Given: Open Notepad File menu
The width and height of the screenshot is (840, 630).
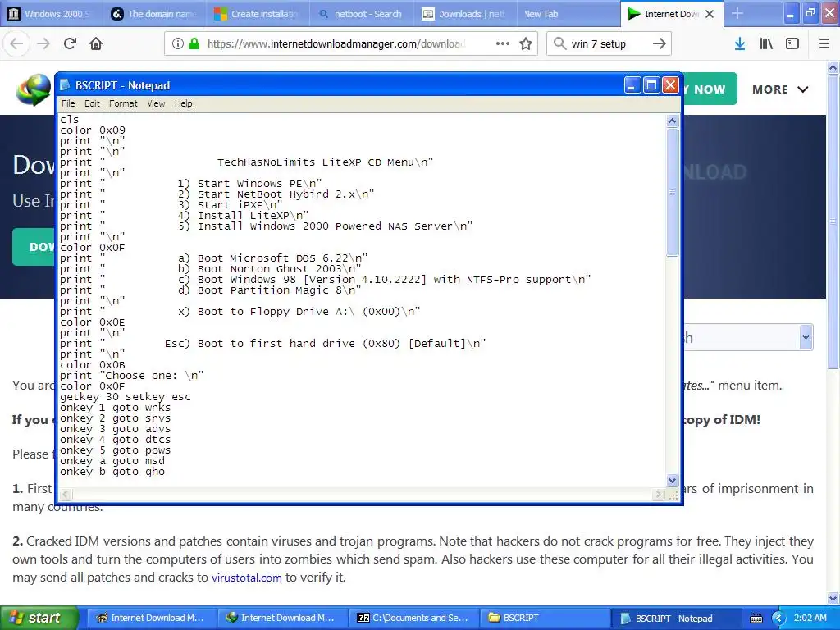Looking at the screenshot, I should point(68,103).
